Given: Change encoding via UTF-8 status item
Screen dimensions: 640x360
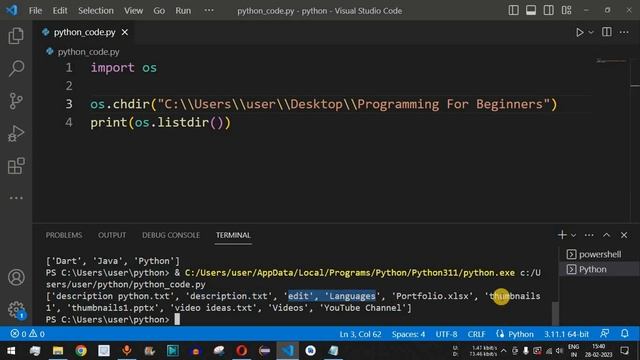Looking at the screenshot, I should click(x=446, y=334).
